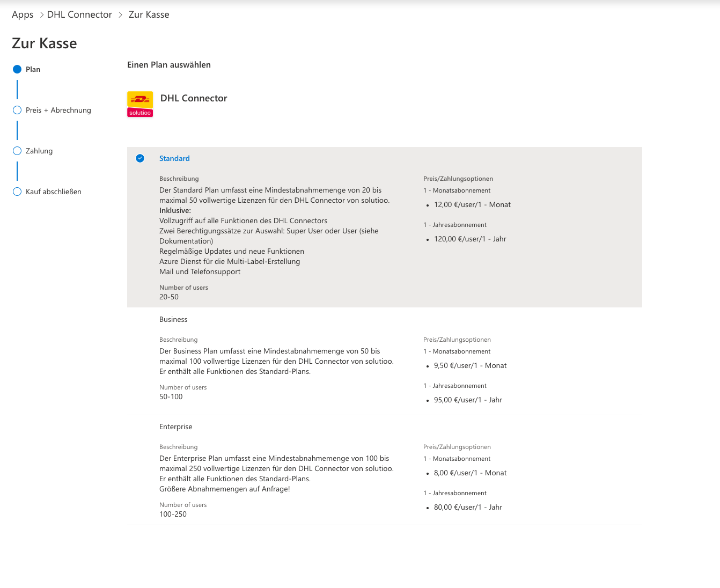Click the '50-100' number of users value
The width and height of the screenshot is (720, 588).
(171, 396)
